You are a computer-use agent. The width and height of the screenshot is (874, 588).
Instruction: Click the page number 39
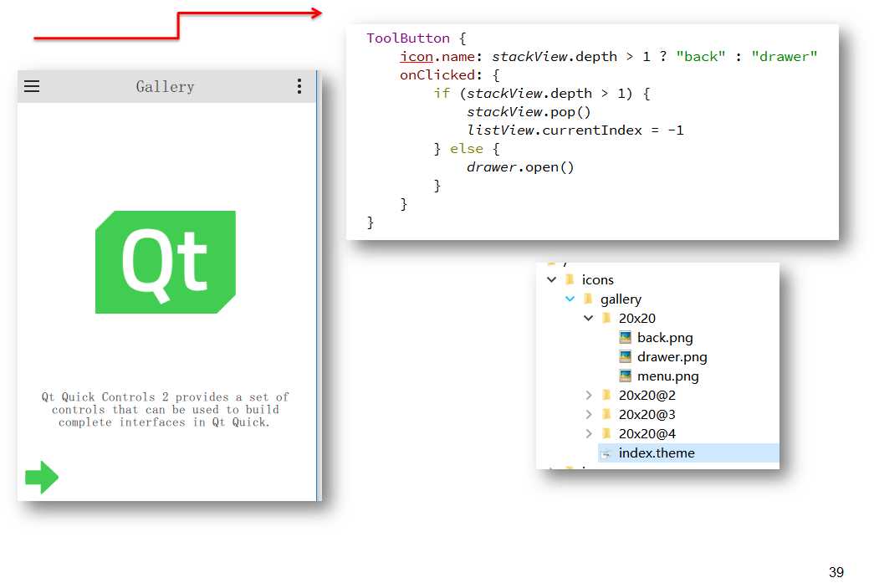pyautogui.click(x=836, y=572)
